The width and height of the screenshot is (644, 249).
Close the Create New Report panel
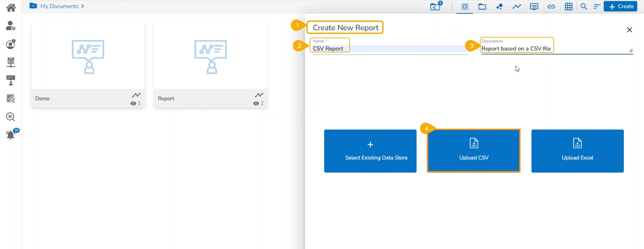[x=630, y=30]
